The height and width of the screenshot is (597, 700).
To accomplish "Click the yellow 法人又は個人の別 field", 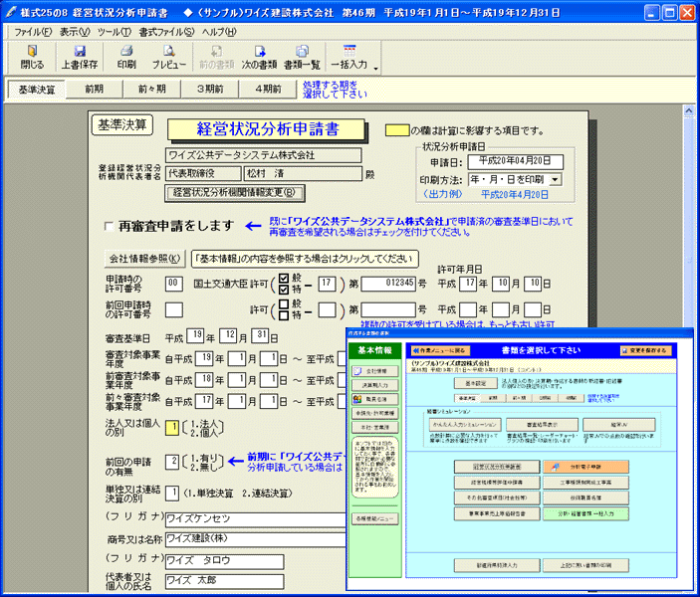I will click(172, 428).
